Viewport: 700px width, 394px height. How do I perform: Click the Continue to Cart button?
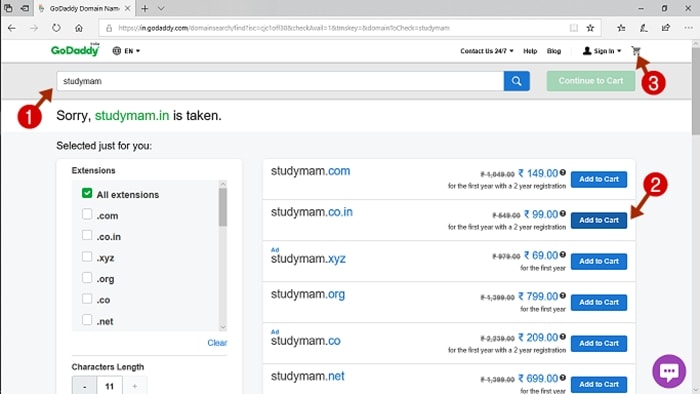point(591,81)
